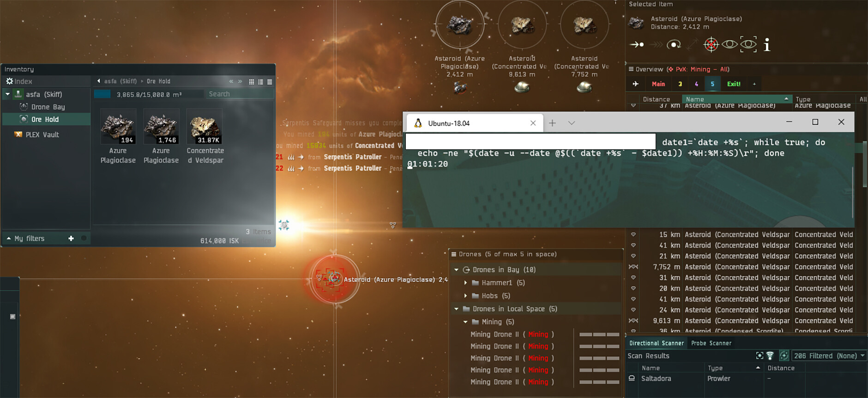Image resolution: width=868 pixels, height=398 pixels.
Task: Sort overview by Name column
Action: pyautogui.click(x=737, y=99)
